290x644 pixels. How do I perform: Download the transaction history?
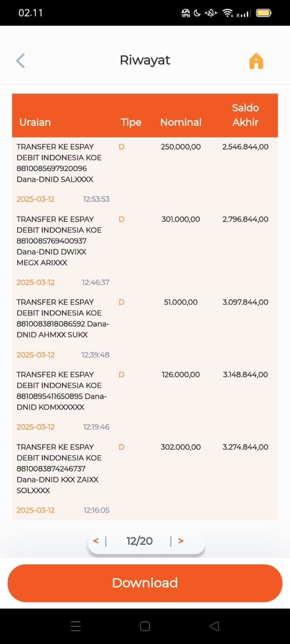[x=145, y=583]
